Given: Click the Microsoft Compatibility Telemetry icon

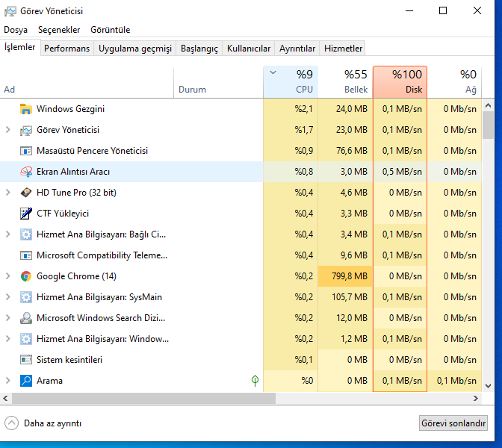Looking at the screenshot, I should click(x=26, y=255).
